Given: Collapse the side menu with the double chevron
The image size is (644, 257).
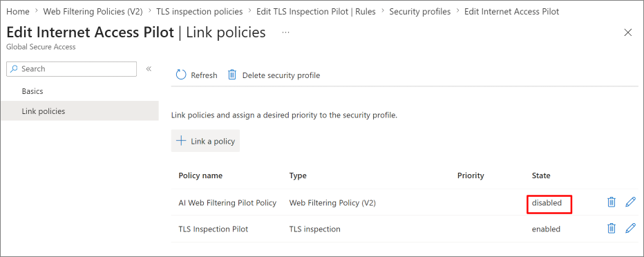Looking at the screenshot, I should tap(149, 68).
